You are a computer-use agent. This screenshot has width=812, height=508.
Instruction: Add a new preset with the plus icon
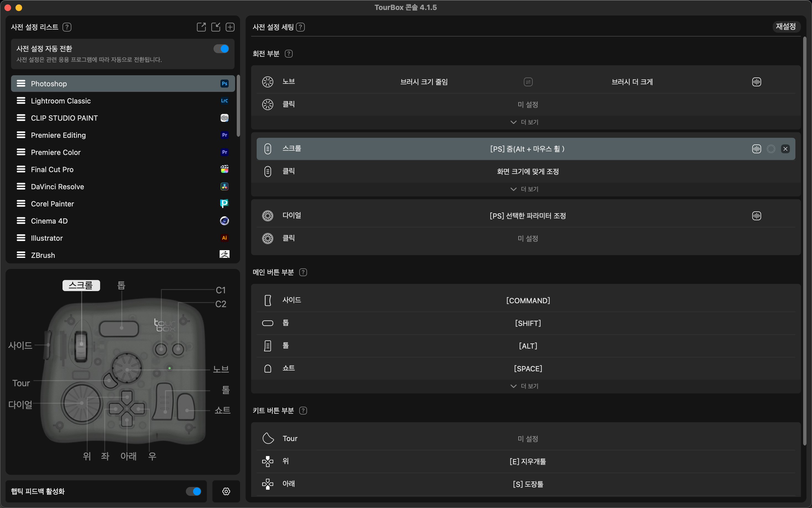click(230, 27)
